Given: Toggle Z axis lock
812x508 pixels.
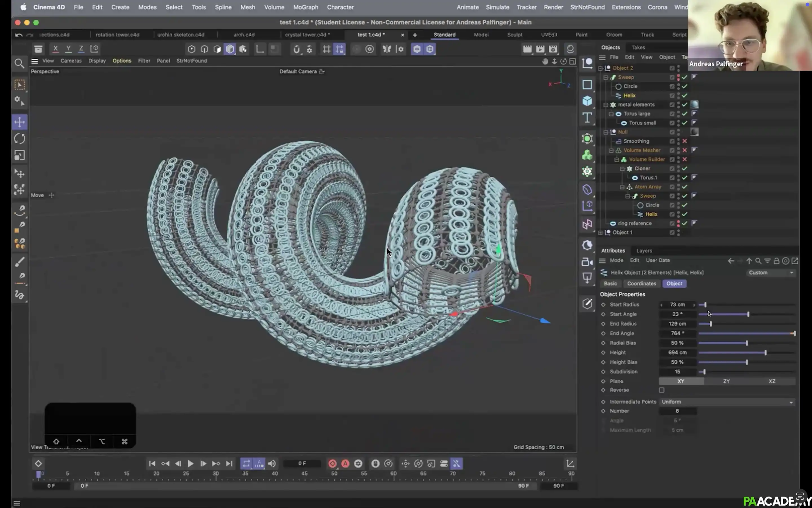Looking at the screenshot, I should pos(81,49).
